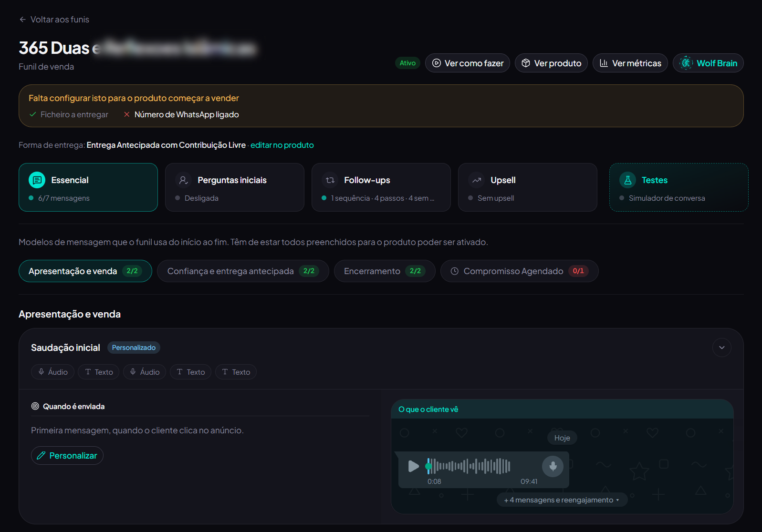Click the first Texto chip in Saudação inicial
The width and height of the screenshot is (762, 532).
point(99,372)
